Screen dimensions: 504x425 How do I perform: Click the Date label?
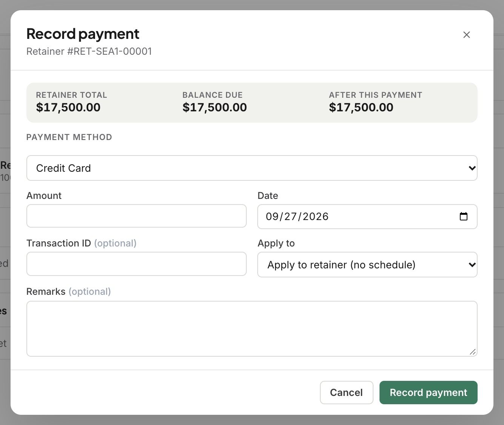click(268, 196)
